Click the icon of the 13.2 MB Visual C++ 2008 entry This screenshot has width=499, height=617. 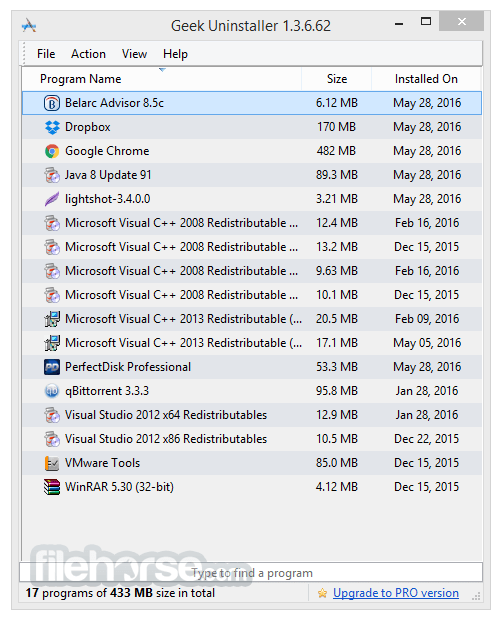pos(52,247)
